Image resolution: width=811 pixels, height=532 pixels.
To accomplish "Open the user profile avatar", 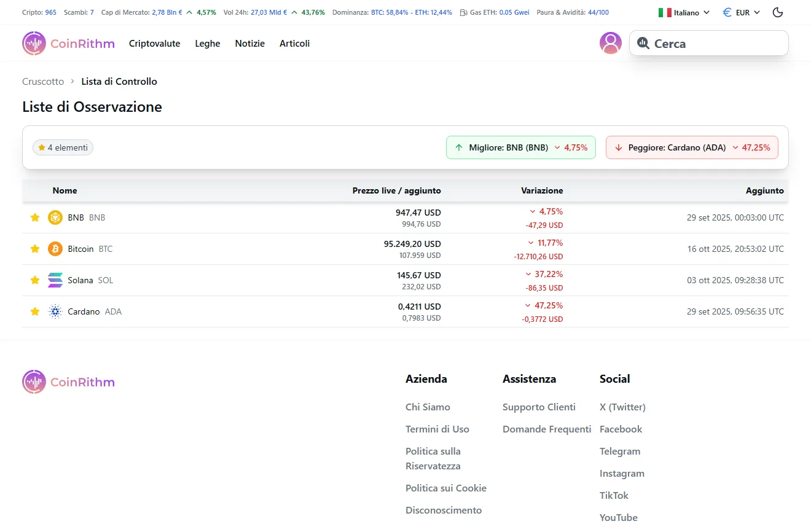I will pos(611,43).
